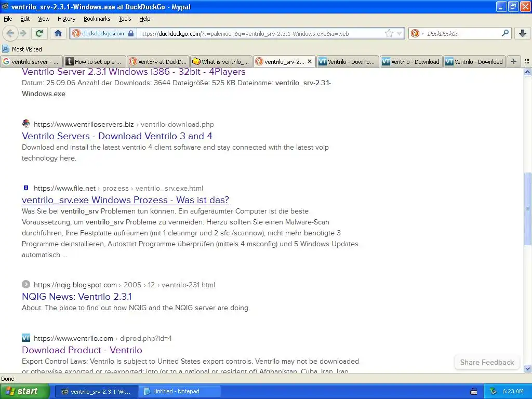Show the all-tabs grid icon

click(527, 61)
